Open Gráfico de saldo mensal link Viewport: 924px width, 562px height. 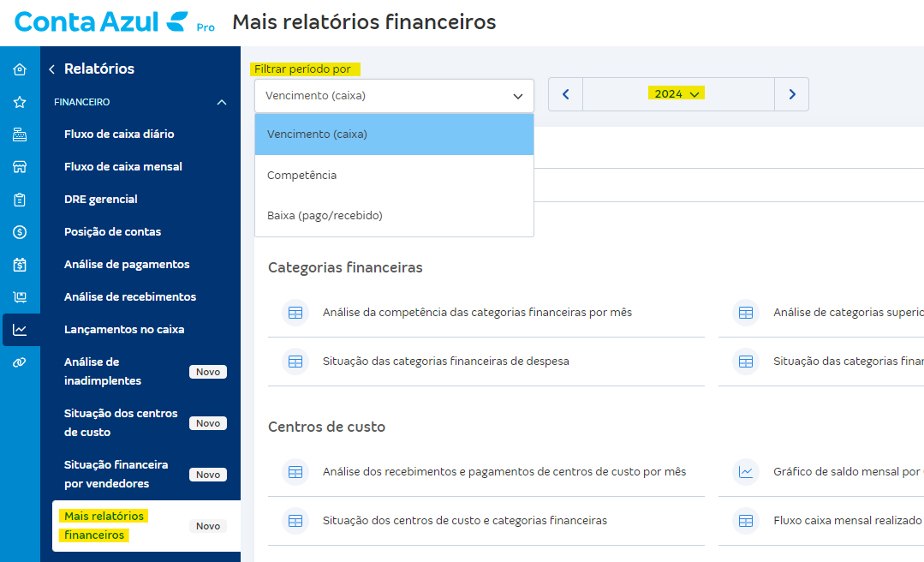849,472
